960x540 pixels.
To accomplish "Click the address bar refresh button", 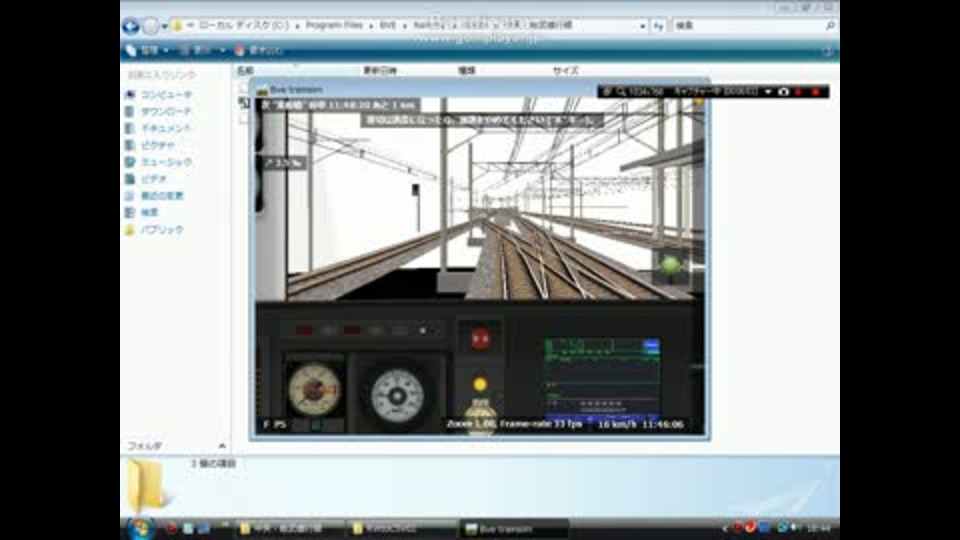I will tap(658, 26).
